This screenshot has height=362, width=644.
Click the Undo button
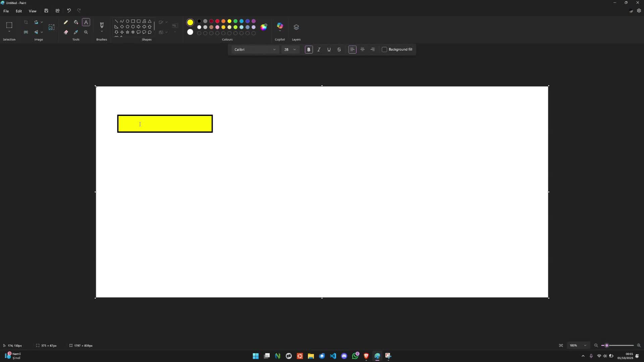click(69, 11)
